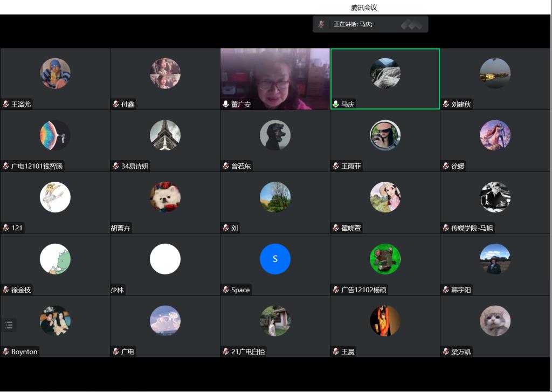This screenshot has height=392, width=552.
Task: Click the muted mic icon beside 传媒学院-马旭
Action: point(446,228)
